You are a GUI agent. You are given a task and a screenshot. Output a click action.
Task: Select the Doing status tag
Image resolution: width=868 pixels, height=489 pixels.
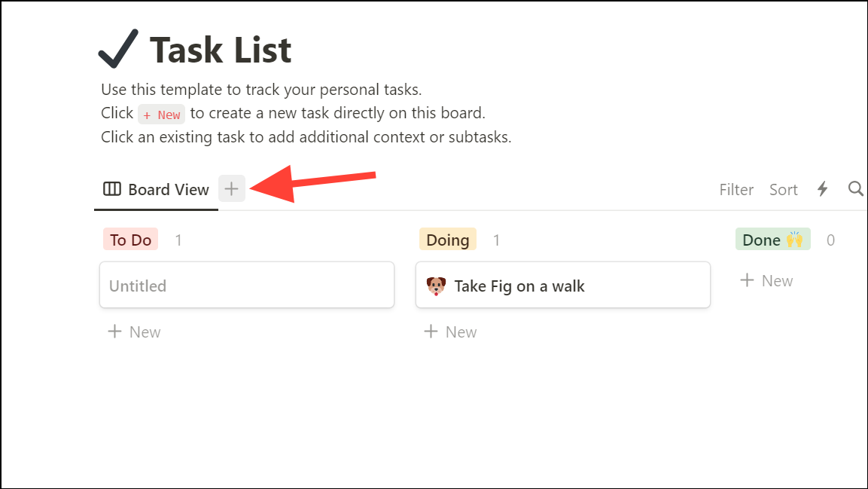pyautogui.click(x=447, y=239)
